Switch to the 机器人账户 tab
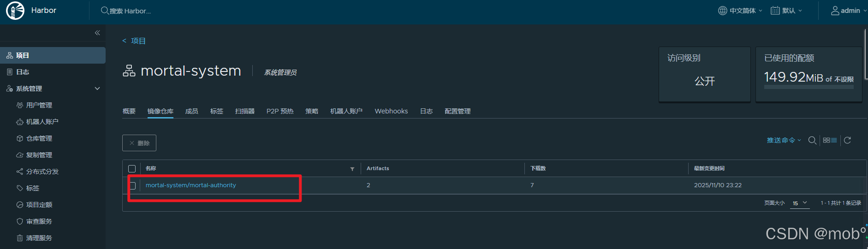The width and height of the screenshot is (868, 249). click(x=346, y=111)
